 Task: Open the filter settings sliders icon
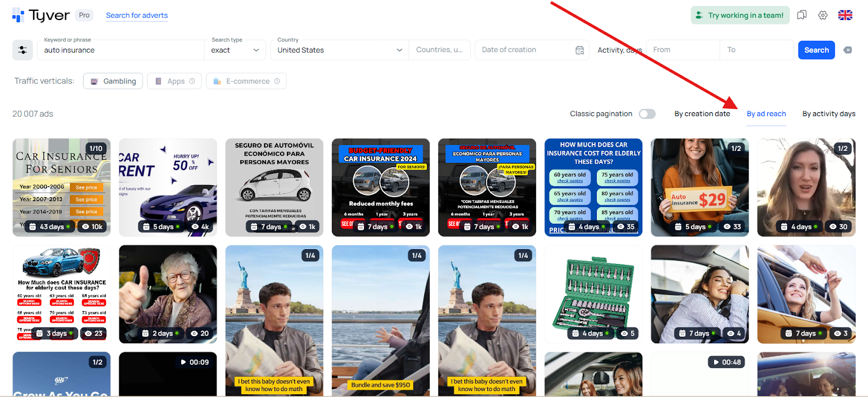[x=22, y=50]
